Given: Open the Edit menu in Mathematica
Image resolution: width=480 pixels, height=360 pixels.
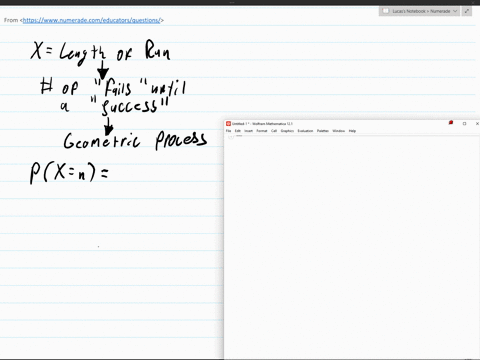Looking at the screenshot, I should [238, 131].
